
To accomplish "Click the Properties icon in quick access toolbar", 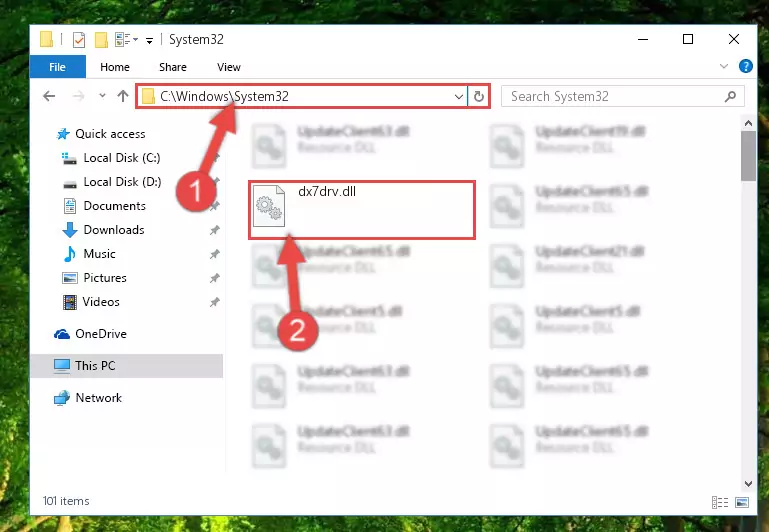I will click(x=78, y=39).
